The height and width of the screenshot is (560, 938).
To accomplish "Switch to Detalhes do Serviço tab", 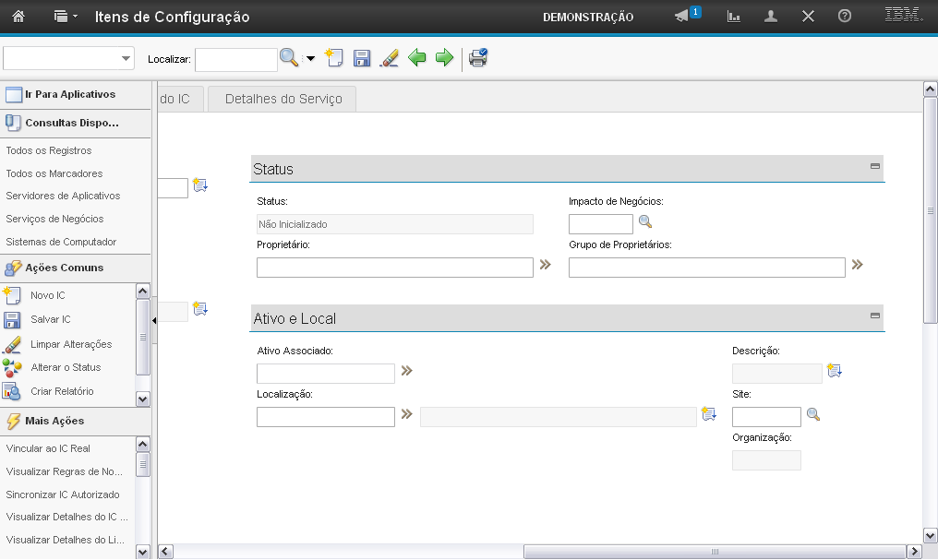I will point(283,99).
